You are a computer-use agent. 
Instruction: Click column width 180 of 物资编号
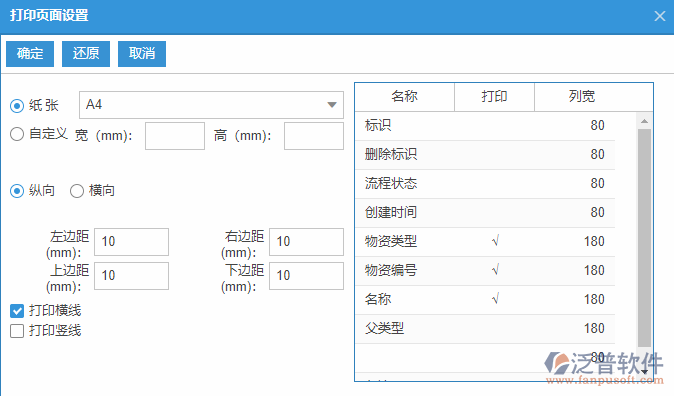tap(594, 270)
